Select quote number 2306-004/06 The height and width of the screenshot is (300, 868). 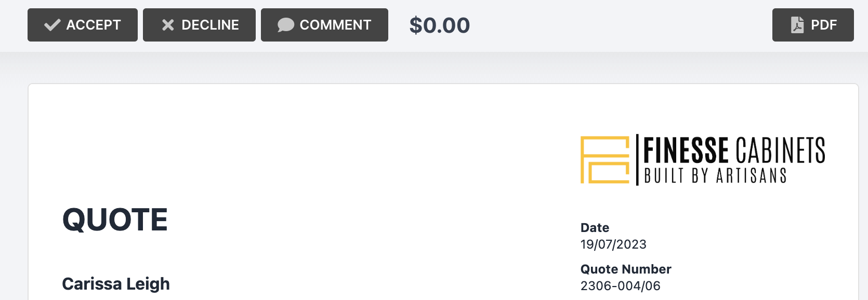[621, 286]
